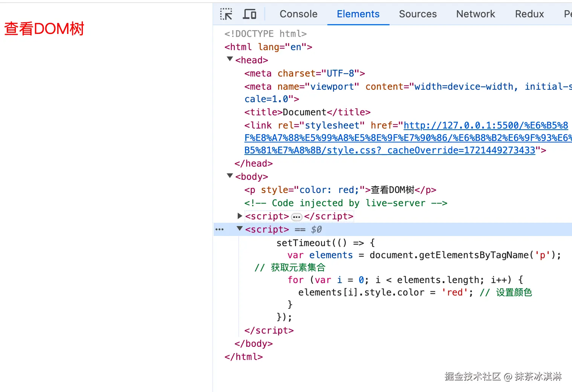This screenshot has height=392, width=572.
Task: Collapse the selected script node
Action: (240, 229)
